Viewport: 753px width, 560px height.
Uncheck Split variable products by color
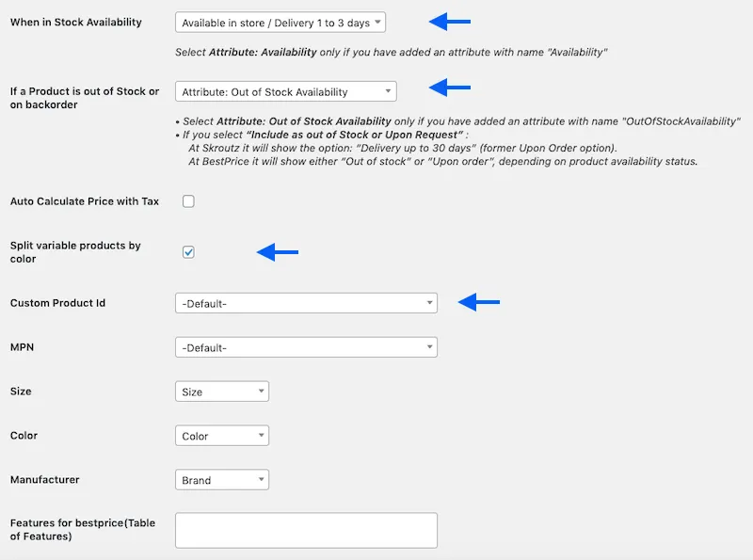click(188, 252)
